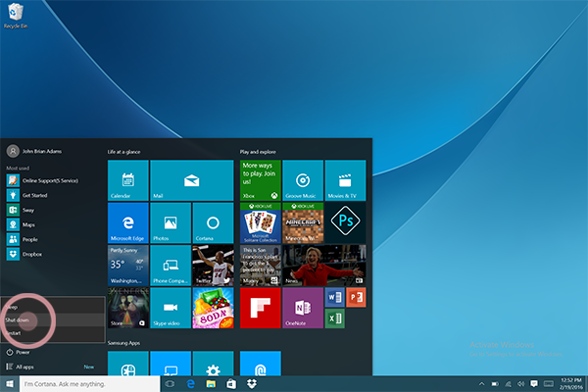The height and width of the screenshot is (392, 588).
Task: Open the OneNote tile
Action: [x=303, y=308]
